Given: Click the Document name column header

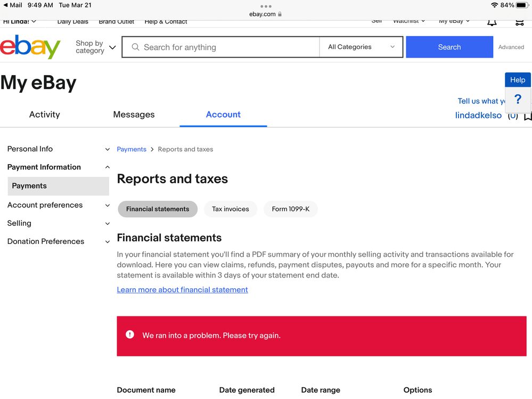Looking at the screenshot, I should [146, 390].
